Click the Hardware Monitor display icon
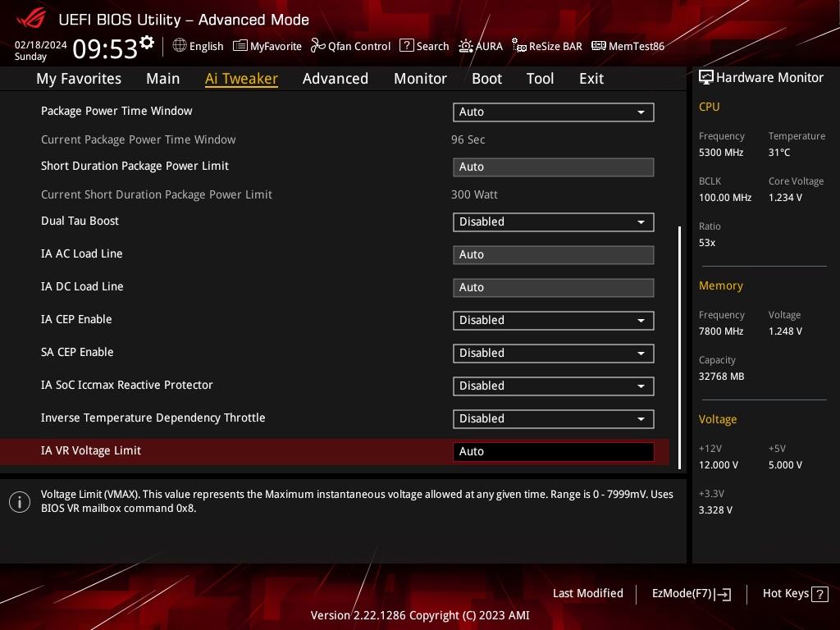The width and height of the screenshot is (840, 630). [706, 78]
